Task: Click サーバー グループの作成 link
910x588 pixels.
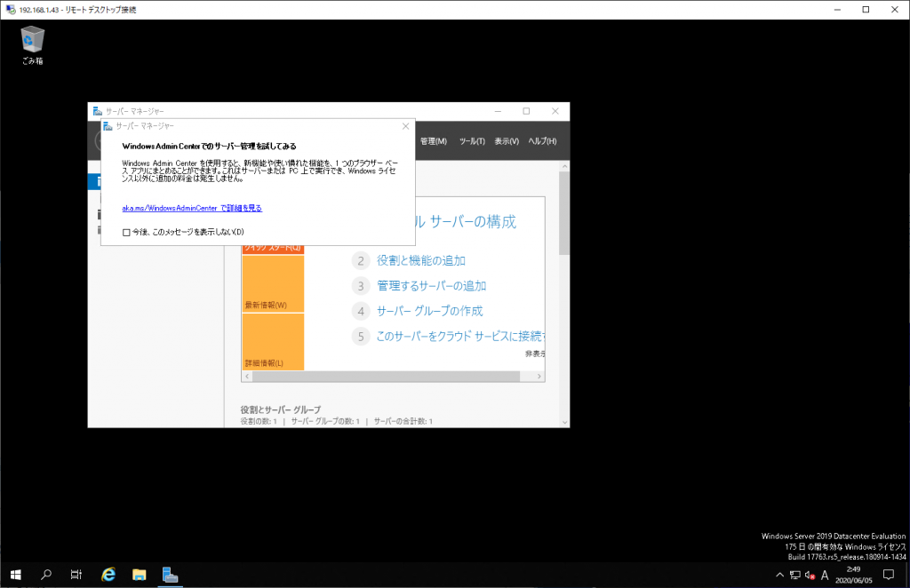Action: tap(430, 311)
